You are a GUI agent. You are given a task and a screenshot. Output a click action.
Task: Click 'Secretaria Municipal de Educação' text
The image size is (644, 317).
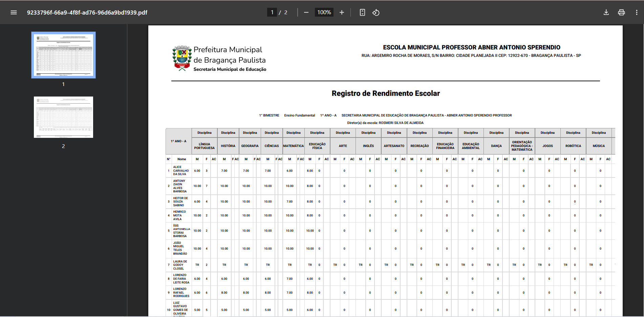point(230,69)
